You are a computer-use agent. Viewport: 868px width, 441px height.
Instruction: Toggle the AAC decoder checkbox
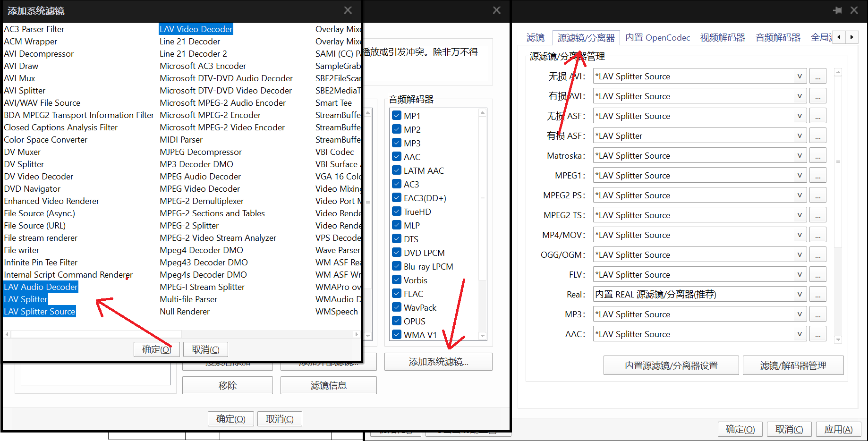pyautogui.click(x=397, y=157)
